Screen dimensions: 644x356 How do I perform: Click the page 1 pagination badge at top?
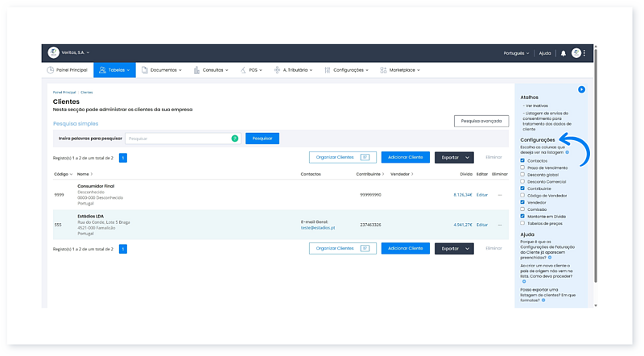[123, 158]
